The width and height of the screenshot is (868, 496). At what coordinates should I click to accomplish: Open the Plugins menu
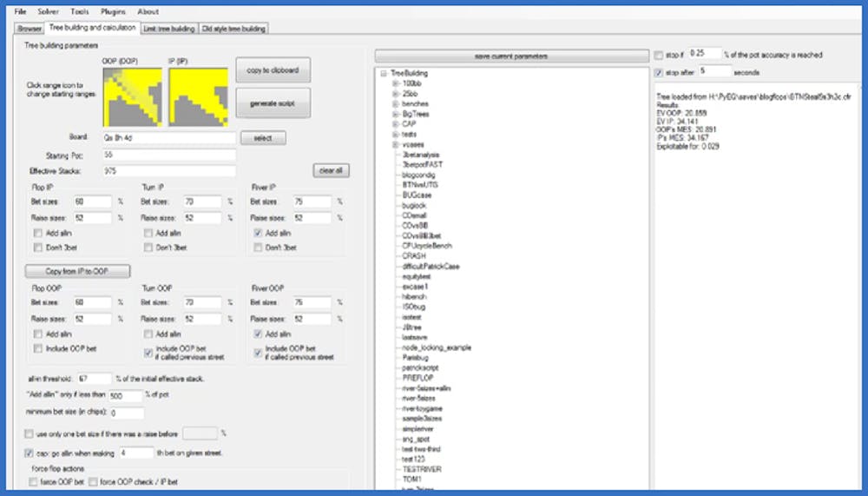pos(113,11)
